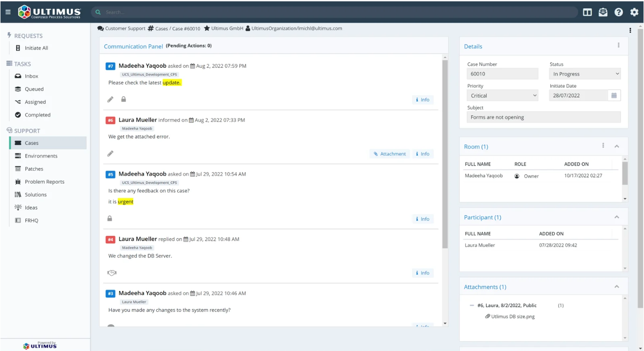Click the Room panel scrollbar
The width and height of the screenshot is (644, 351).
pos(625,173)
